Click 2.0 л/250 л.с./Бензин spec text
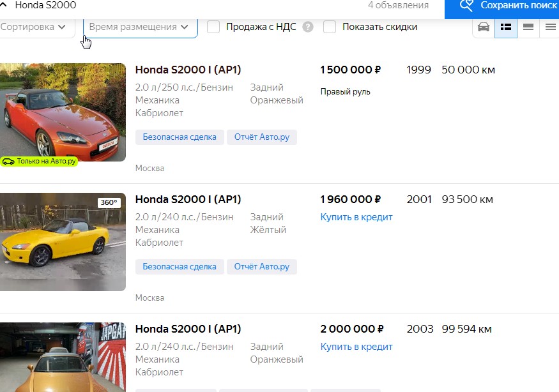 pos(184,87)
